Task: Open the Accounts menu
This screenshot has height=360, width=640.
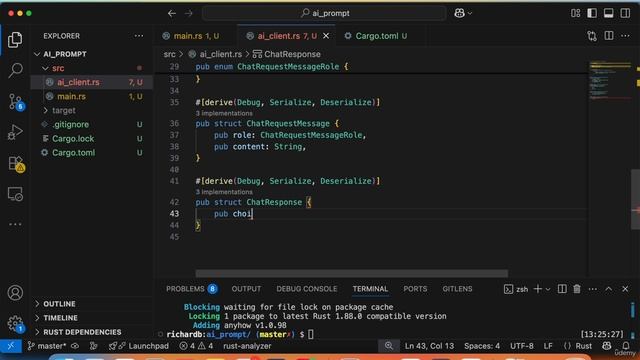Action: pos(15,293)
